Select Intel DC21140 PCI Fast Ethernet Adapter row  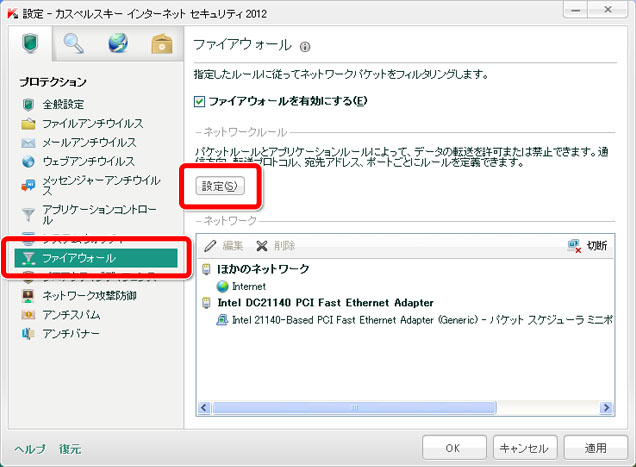point(325,303)
